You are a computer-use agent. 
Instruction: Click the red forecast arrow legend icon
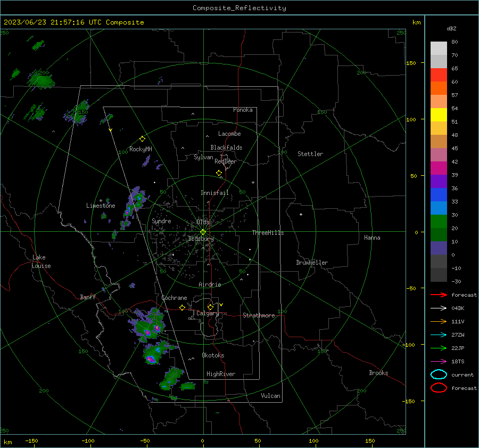(439, 295)
